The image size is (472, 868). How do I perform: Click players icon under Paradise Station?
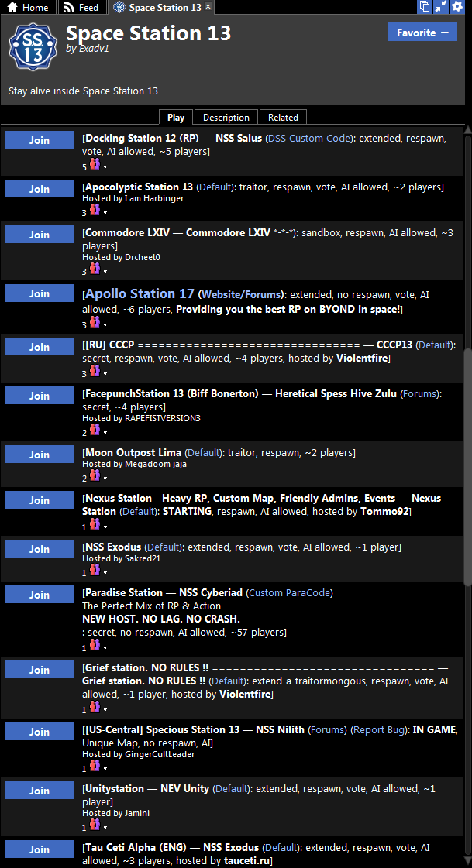[95, 646]
